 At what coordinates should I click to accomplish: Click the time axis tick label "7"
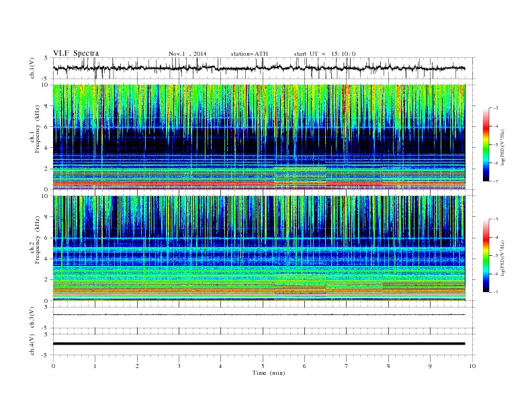click(346, 366)
